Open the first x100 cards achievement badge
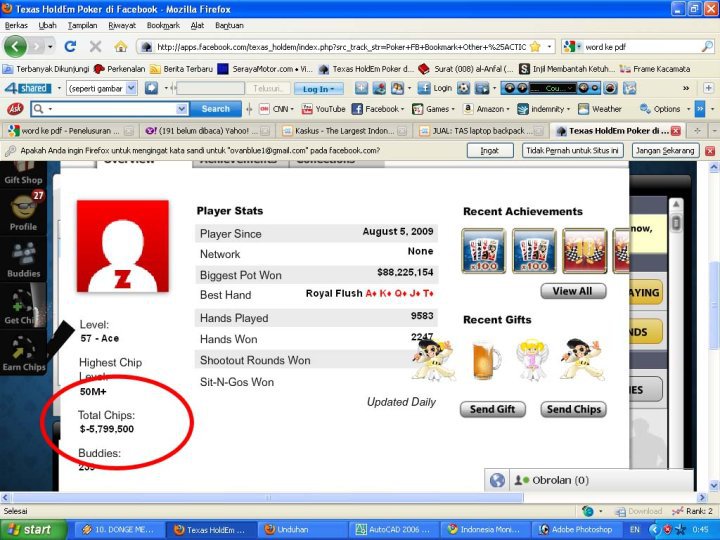 [x=484, y=251]
